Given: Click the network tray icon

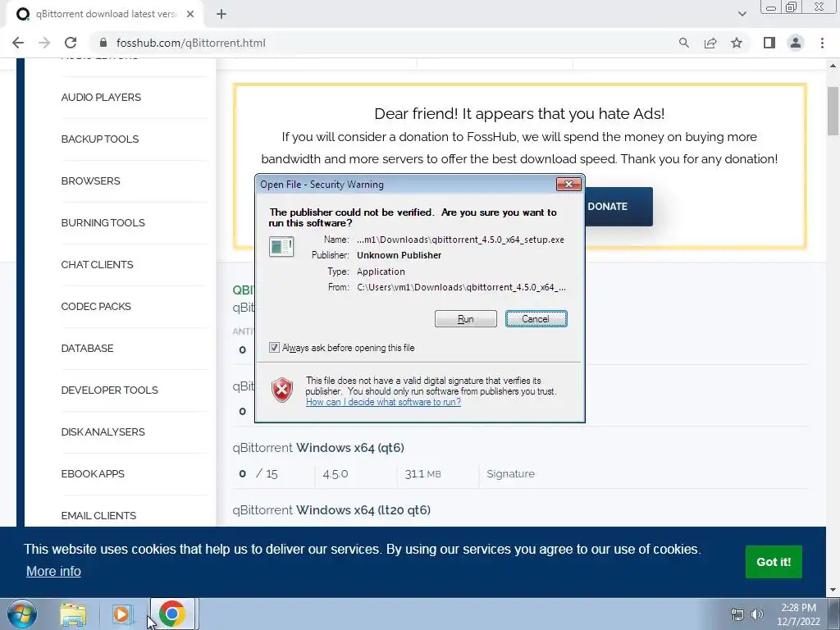Looking at the screenshot, I should [737, 614].
